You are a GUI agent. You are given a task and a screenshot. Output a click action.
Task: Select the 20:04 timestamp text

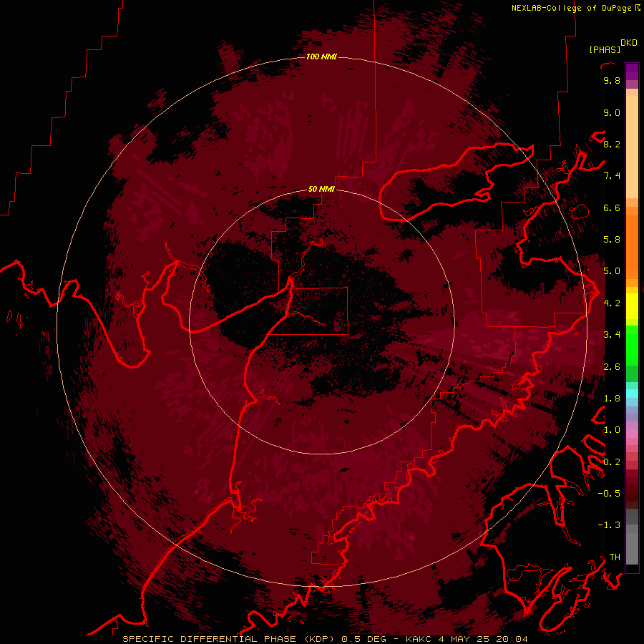coord(512,639)
